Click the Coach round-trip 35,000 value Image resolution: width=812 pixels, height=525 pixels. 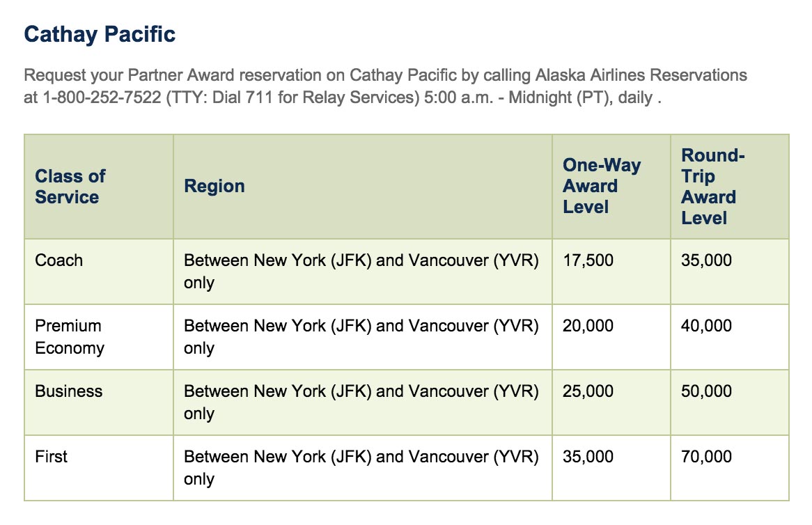tap(707, 260)
